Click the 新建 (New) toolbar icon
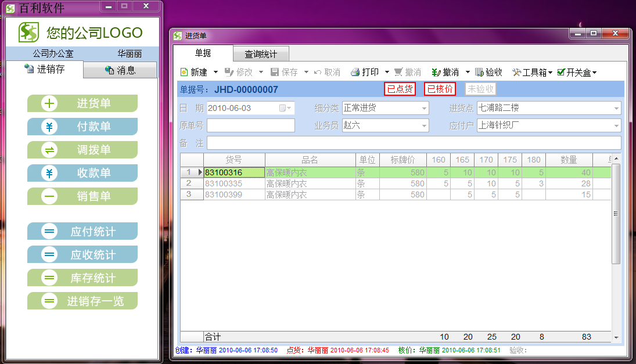Screen dimensions: 636x364 click(x=184, y=73)
